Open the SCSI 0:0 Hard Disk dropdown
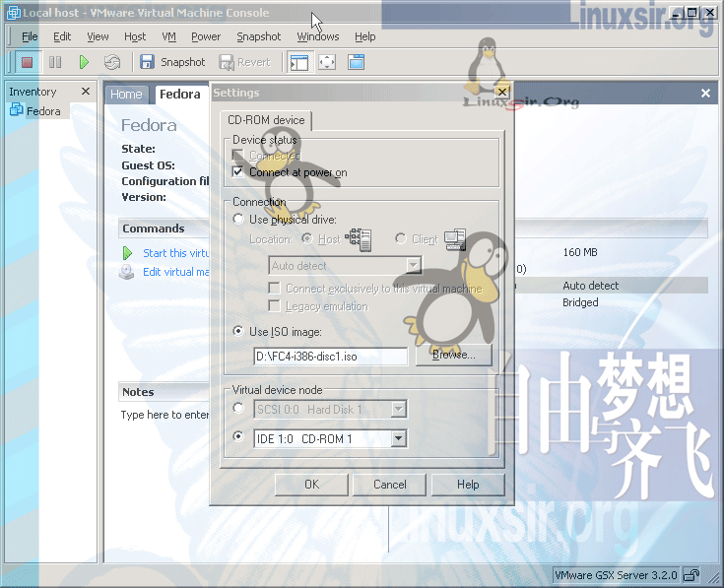The height and width of the screenshot is (588, 724). (399, 410)
